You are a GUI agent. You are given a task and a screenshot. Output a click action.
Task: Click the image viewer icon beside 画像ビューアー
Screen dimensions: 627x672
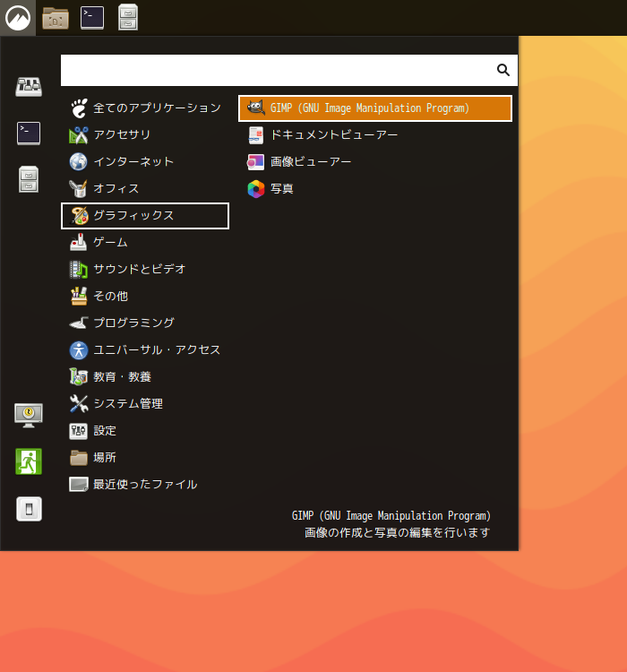(x=256, y=162)
